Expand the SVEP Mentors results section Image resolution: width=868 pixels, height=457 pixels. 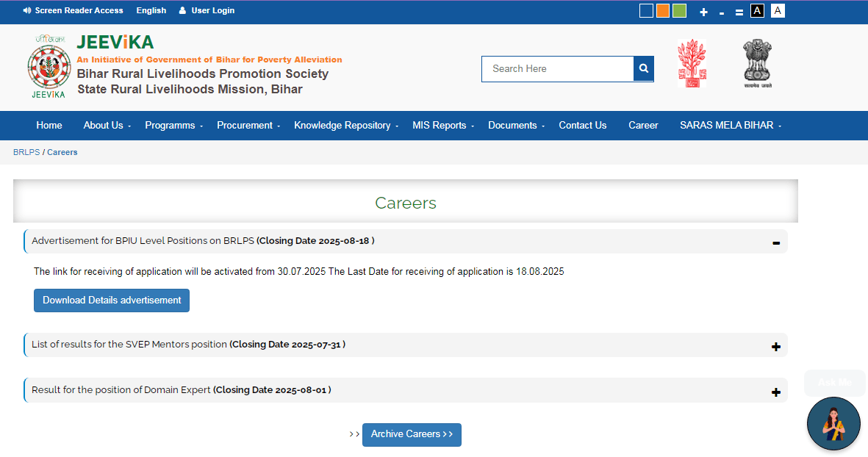(776, 346)
